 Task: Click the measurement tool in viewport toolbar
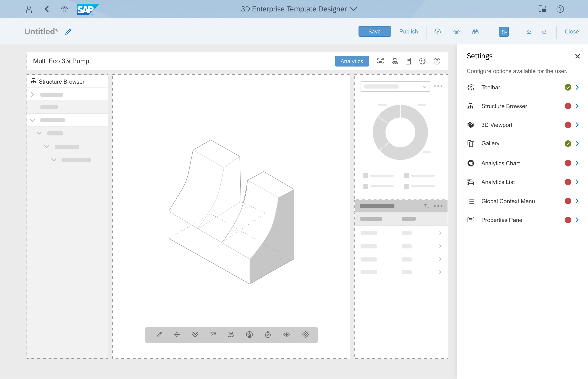pos(267,335)
